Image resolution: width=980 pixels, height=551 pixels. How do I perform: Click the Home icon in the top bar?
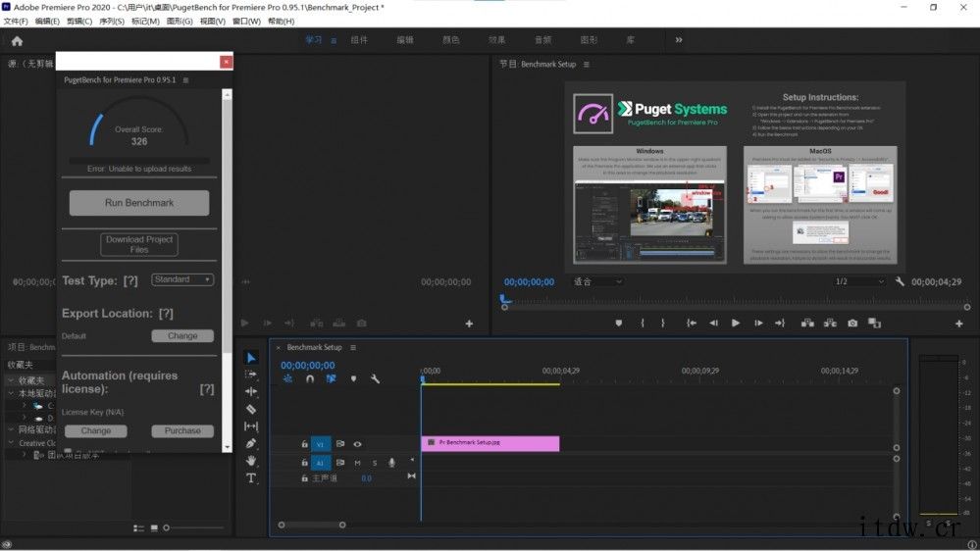(17, 40)
